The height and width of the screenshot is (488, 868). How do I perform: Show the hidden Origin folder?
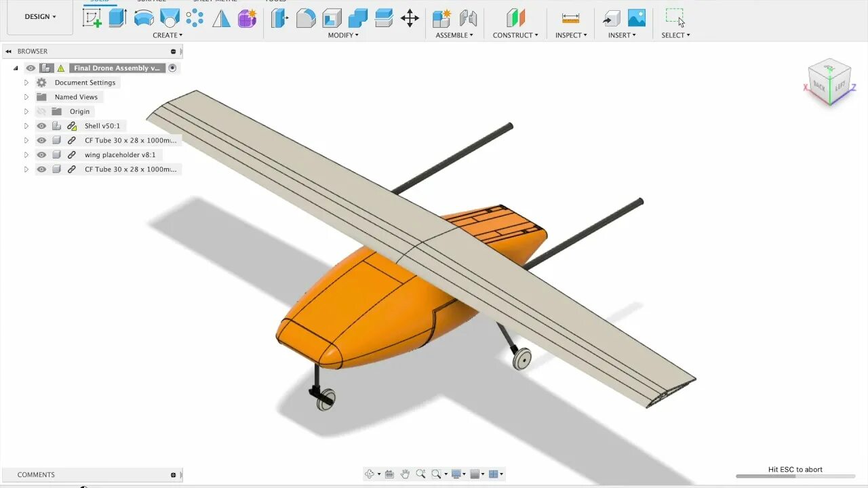pyautogui.click(x=41, y=111)
